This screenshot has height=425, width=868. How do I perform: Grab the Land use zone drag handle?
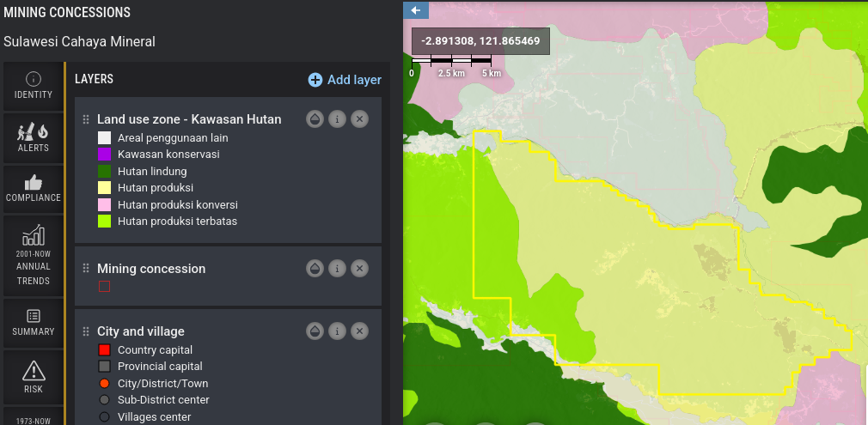pos(86,119)
